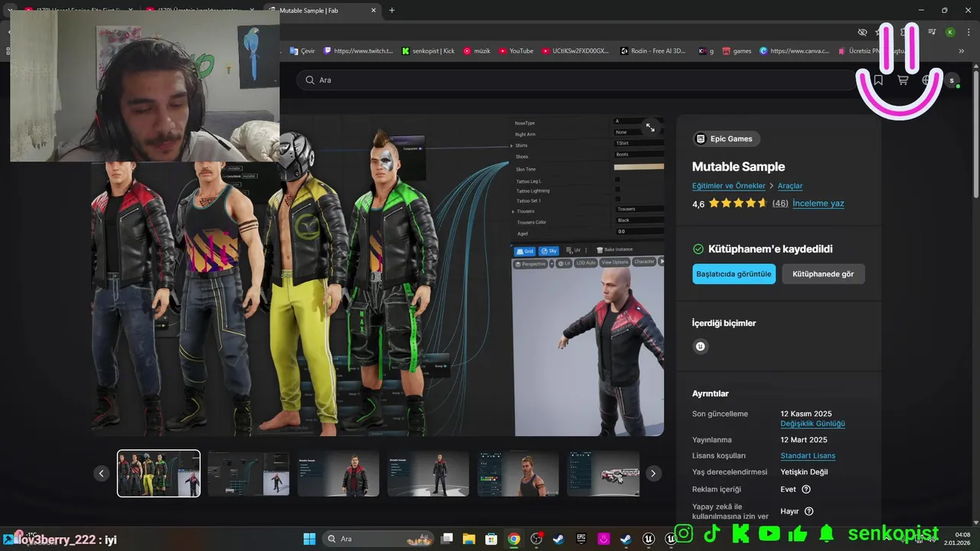Open Windows Start menu
Image resolution: width=980 pixels, height=551 pixels.
pos(309,539)
